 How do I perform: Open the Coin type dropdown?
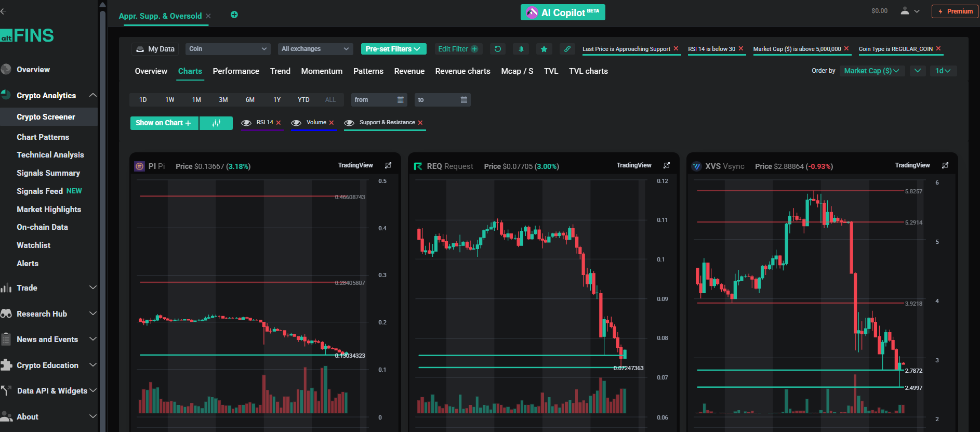click(x=228, y=49)
